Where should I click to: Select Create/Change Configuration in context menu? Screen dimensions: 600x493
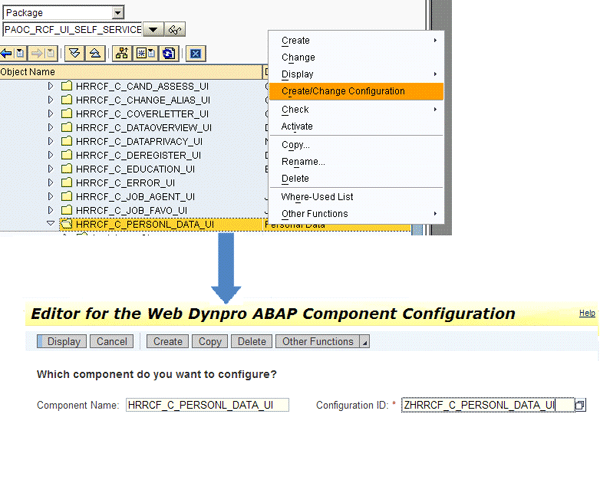[x=343, y=91]
